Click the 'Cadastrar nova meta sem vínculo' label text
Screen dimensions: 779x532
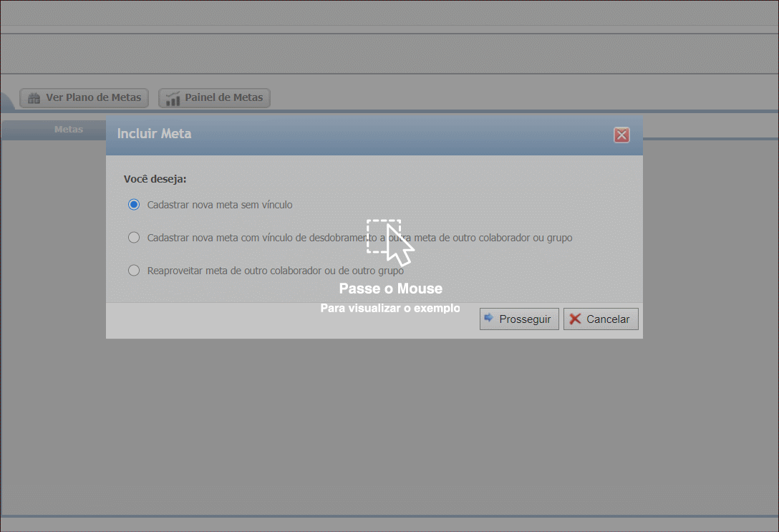[220, 205]
